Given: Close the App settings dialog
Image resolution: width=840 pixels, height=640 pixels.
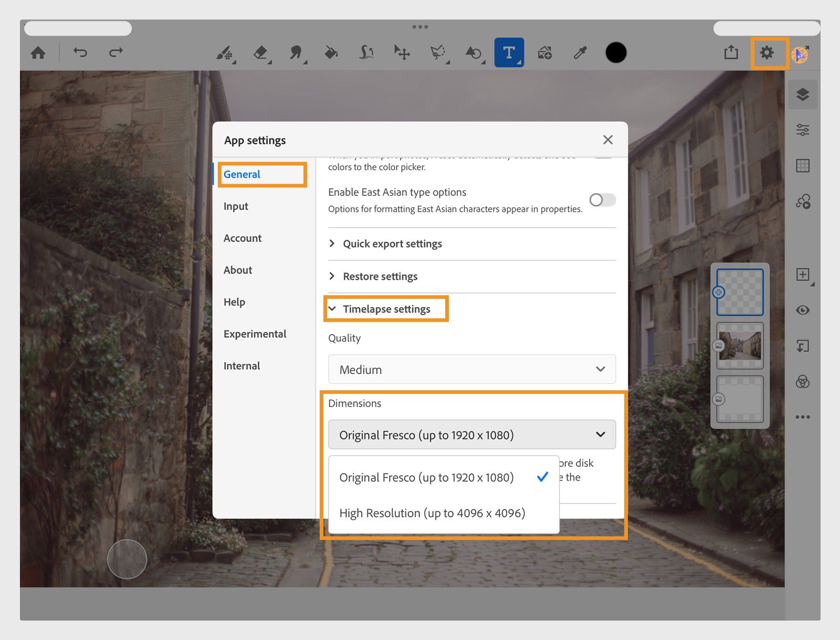Looking at the screenshot, I should click(608, 140).
